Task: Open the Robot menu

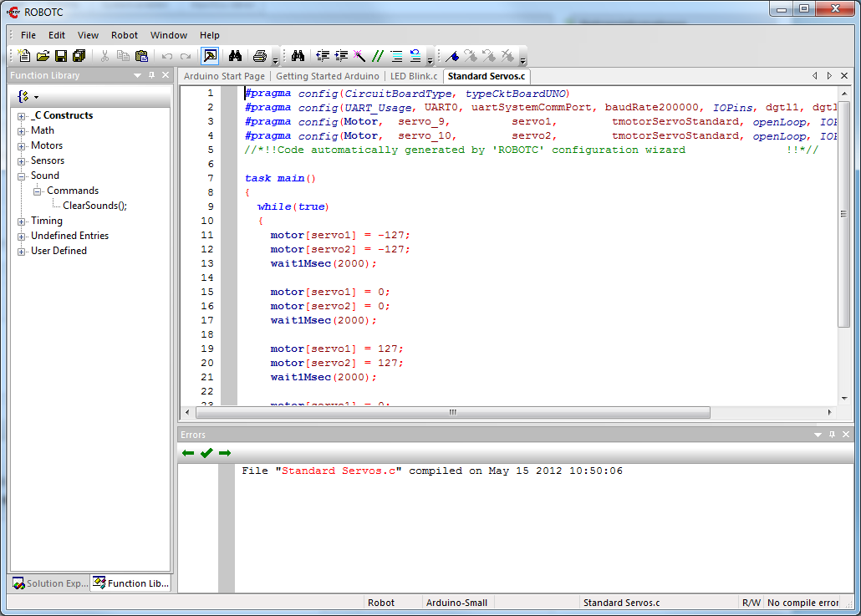Action: pyautogui.click(x=125, y=35)
